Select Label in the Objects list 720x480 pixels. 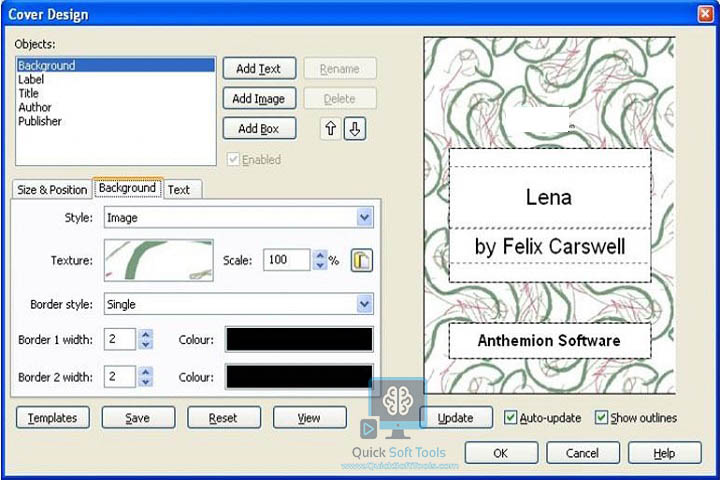click(116, 79)
